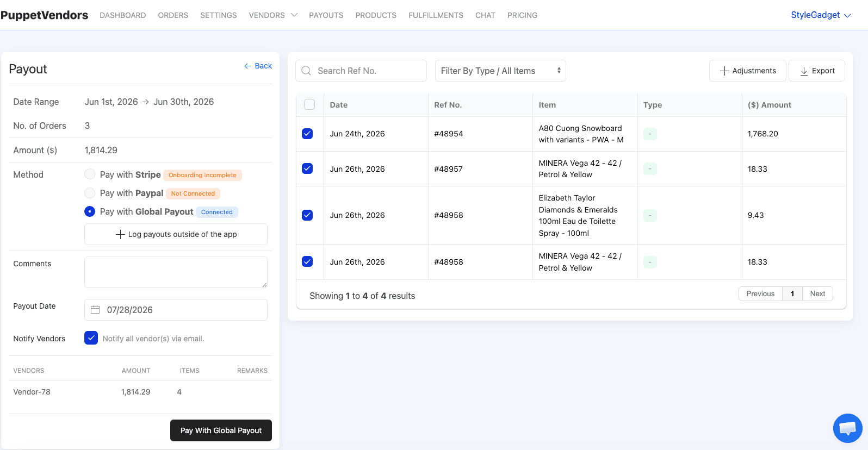The width and height of the screenshot is (868, 450).
Task: Select Pay with Global Payout option
Action: [x=90, y=211]
